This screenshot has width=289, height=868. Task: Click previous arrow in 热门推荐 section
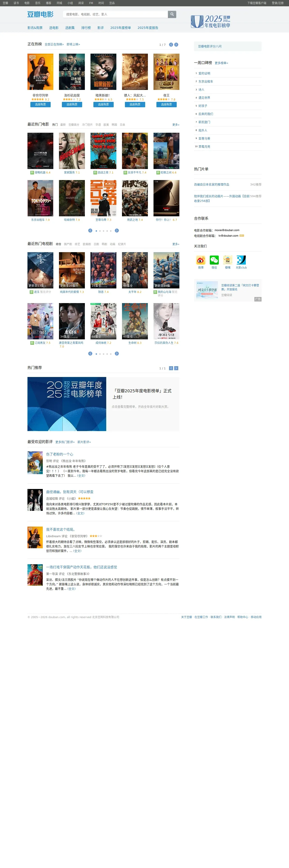171,368
